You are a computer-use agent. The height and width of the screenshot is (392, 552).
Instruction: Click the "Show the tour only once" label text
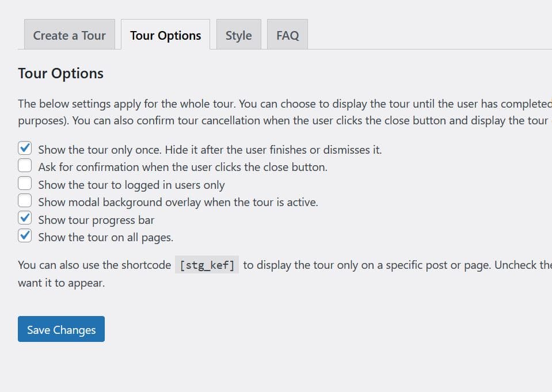click(210, 150)
